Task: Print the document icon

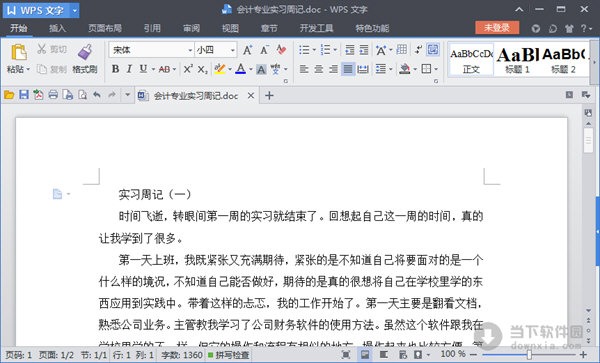Action: (53, 95)
